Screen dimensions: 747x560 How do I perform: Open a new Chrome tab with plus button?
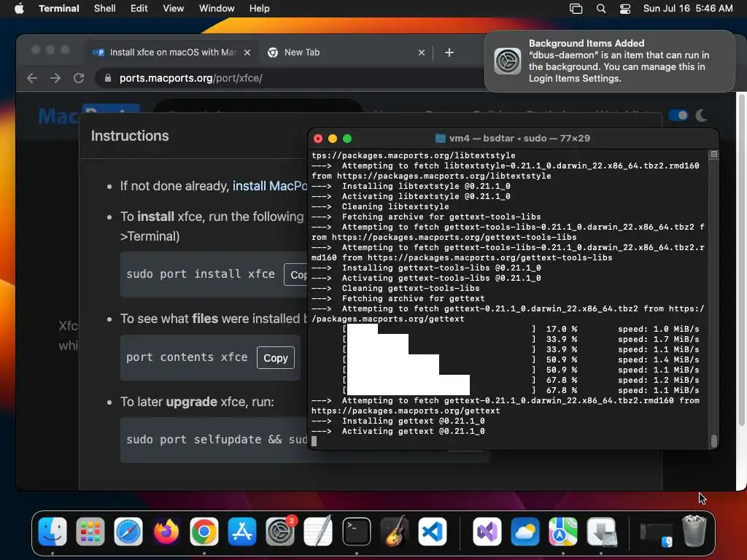click(449, 52)
